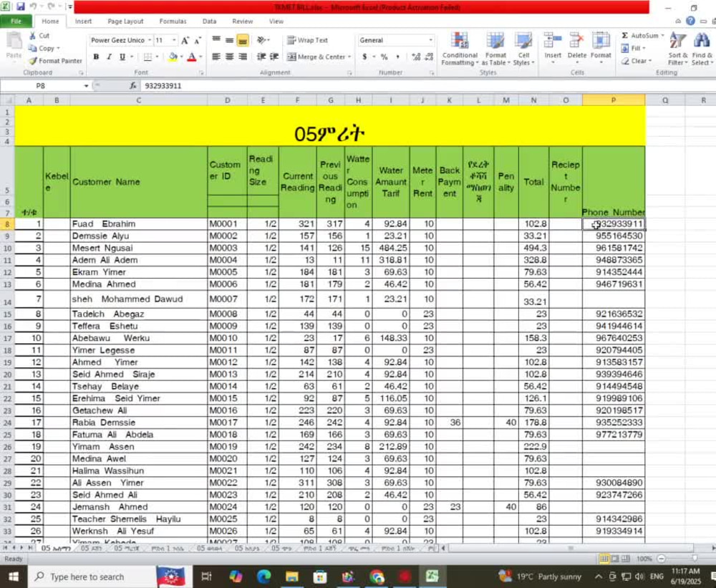Toggle Align Text Left

tap(216, 57)
